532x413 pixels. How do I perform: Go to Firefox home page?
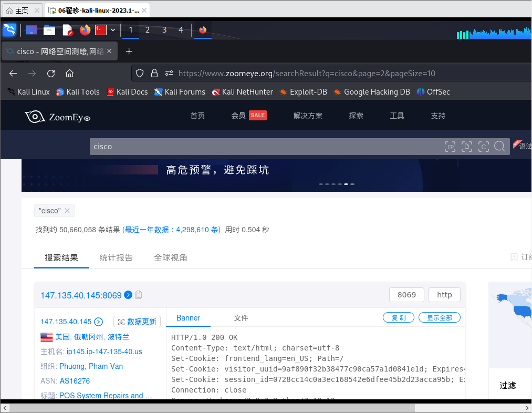point(69,74)
